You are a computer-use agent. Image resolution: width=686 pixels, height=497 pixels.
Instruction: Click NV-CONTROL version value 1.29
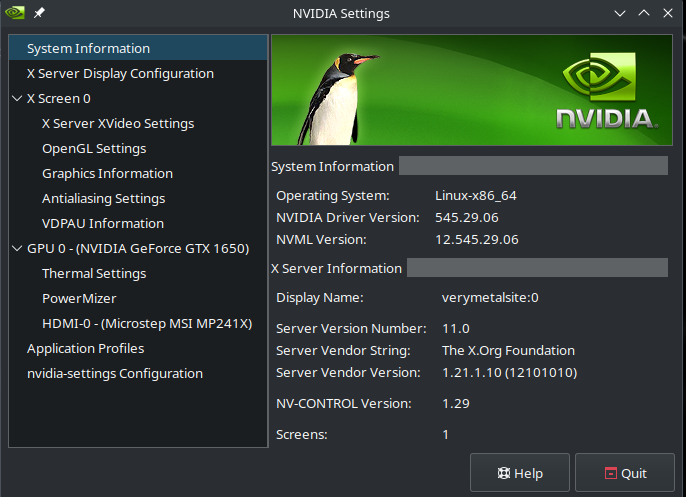(x=456, y=403)
